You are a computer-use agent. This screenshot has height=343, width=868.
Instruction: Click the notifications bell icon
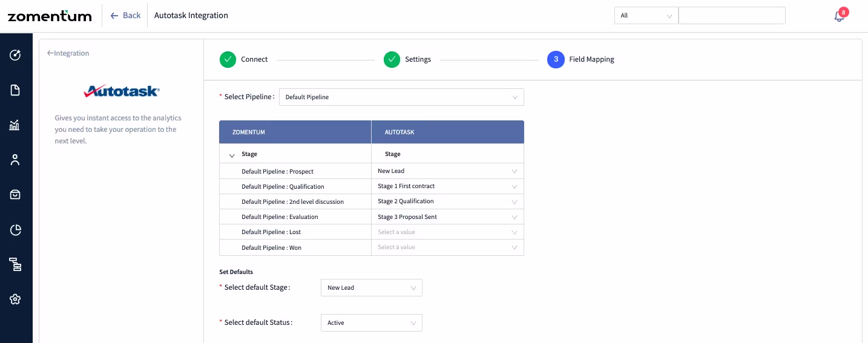coord(839,16)
